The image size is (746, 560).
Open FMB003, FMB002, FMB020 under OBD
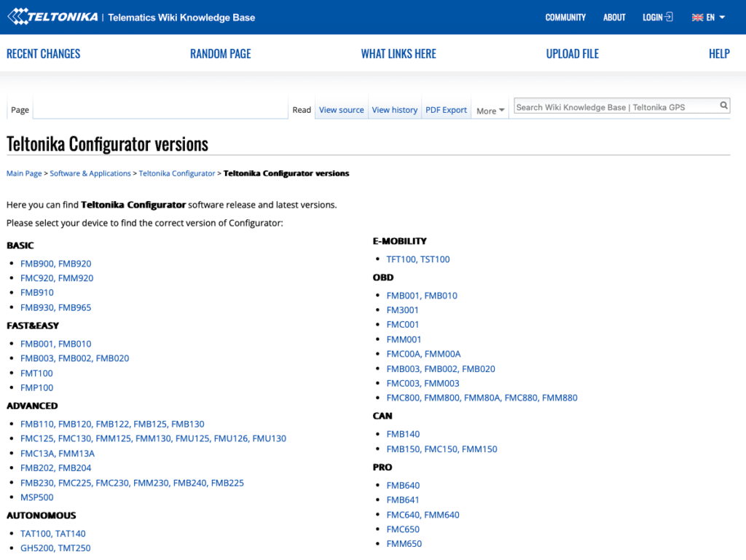(441, 369)
